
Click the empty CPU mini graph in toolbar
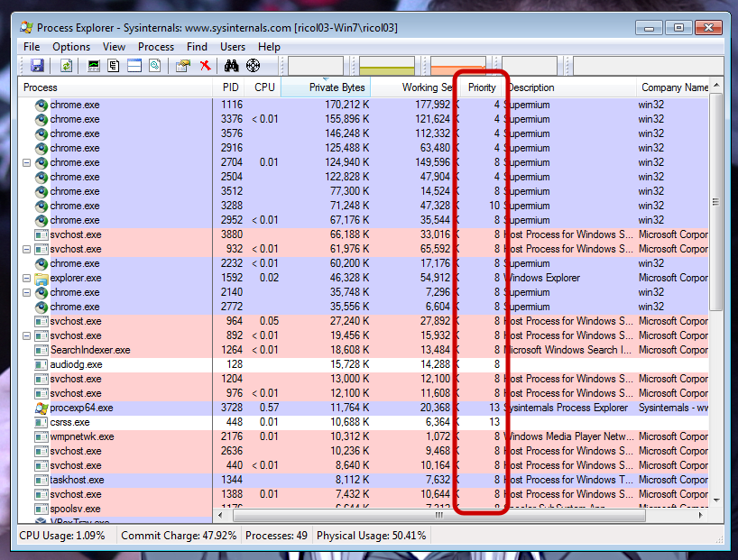pyautogui.click(x=316, y=66)
